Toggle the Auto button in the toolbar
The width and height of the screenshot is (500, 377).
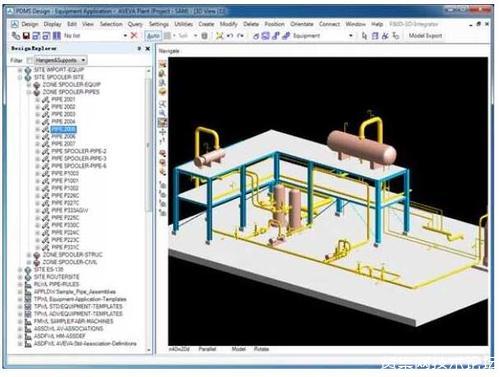click(153, 36)
